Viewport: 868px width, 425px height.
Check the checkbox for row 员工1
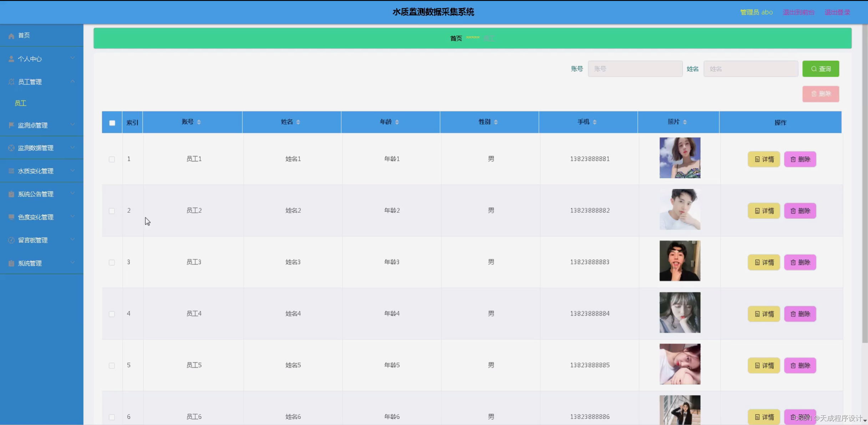coord(112,159)
